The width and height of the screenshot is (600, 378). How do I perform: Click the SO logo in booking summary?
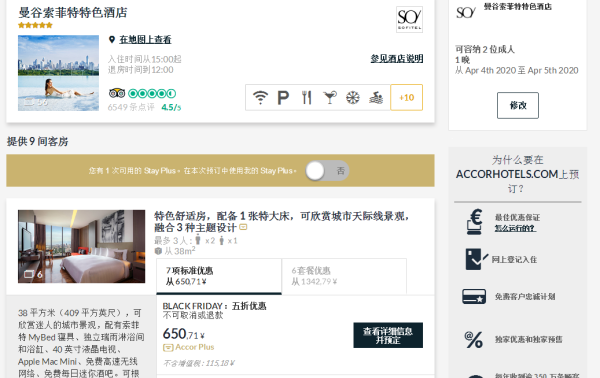click(x=466, y=13)
